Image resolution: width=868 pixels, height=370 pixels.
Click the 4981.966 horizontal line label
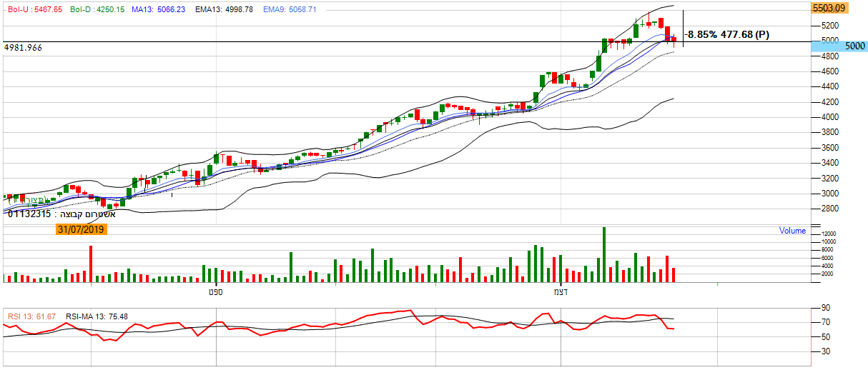click(x=23, y=47)
